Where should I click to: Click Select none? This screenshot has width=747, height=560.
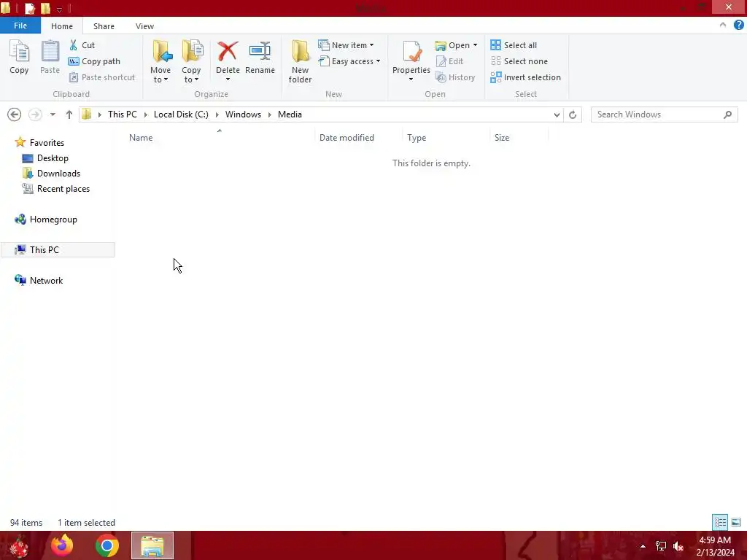pos(519,61)
